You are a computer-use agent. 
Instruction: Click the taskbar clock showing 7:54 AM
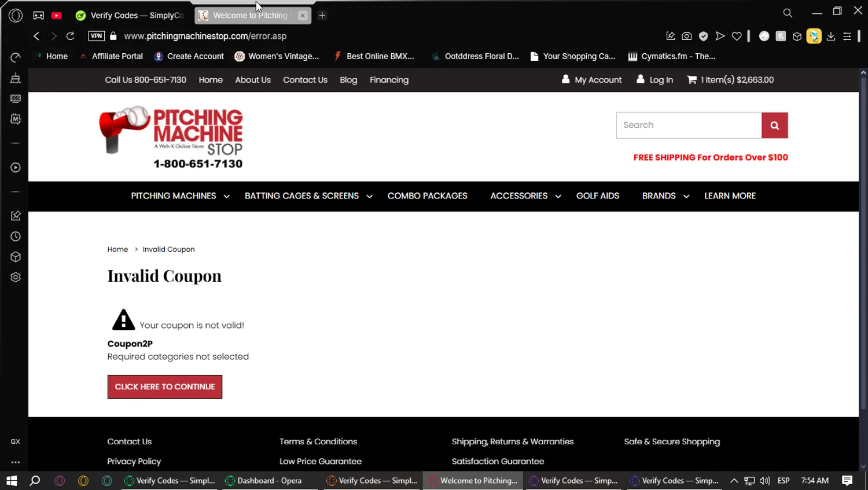point(815,481)
